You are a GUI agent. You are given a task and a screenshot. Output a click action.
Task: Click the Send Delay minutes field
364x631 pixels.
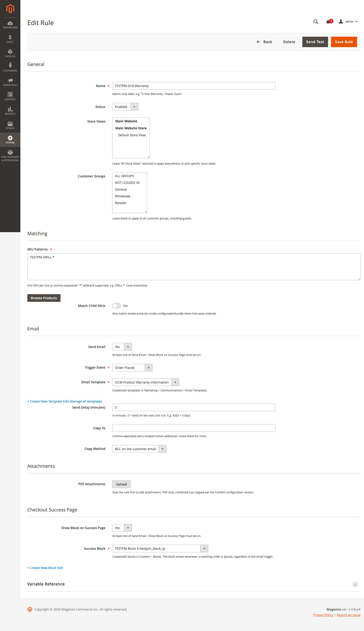(194, 407)
